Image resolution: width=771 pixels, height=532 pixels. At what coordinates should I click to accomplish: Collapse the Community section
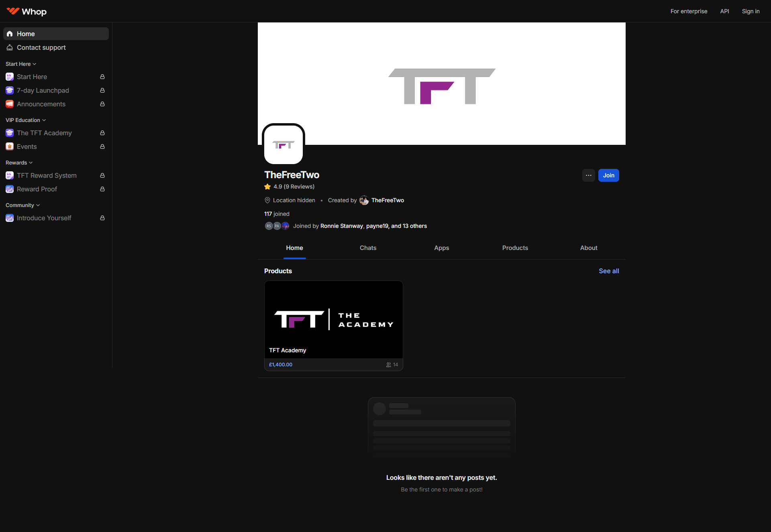coord(23,205)
